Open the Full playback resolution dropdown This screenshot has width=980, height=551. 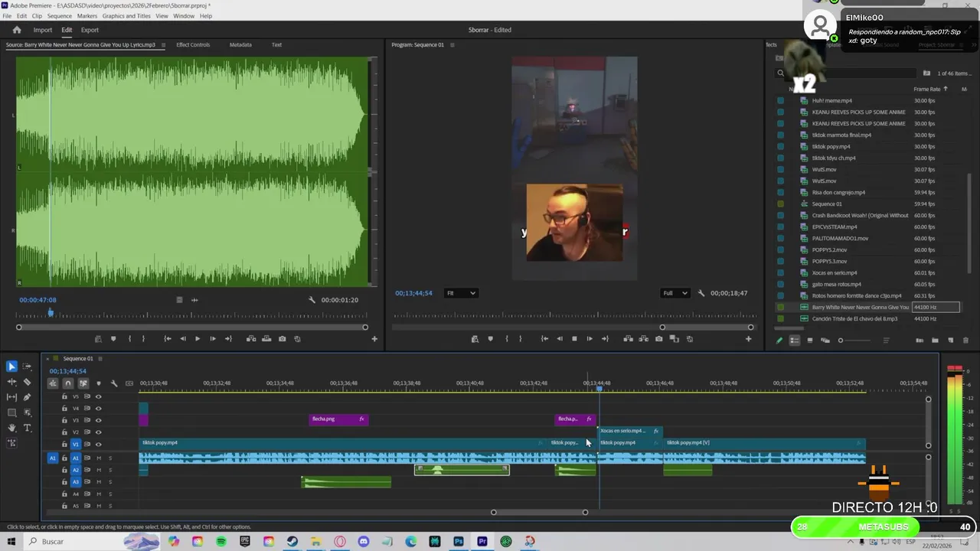pos(675,293)
